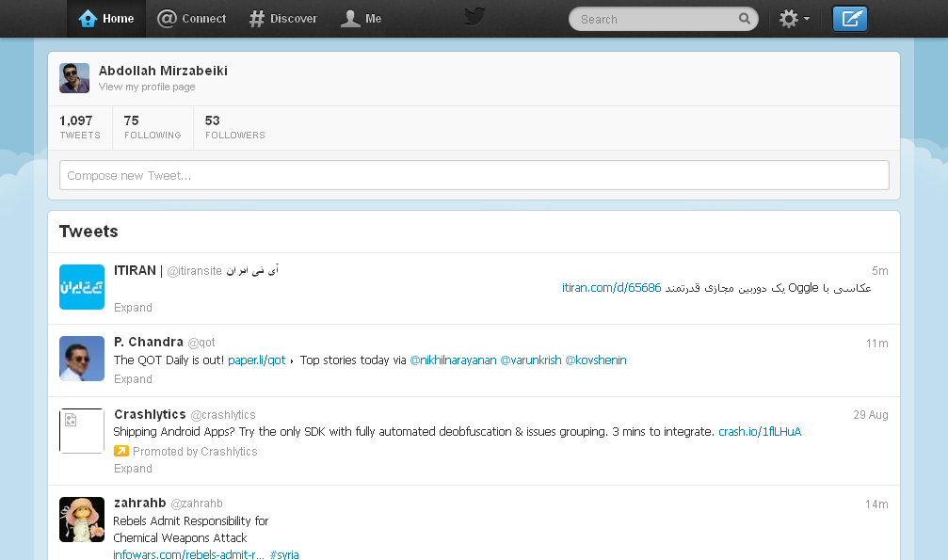The height and width of the screenshot is (560, 948).
Task: Click the Home house icon
Action: 88,19
